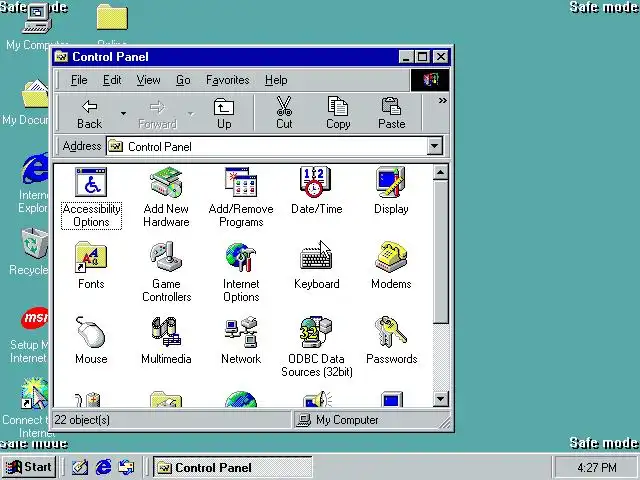This screenshot has width=640, height=480.
Task: Click Show Desktop quick launch icon
Action: (x=80, y=467)
